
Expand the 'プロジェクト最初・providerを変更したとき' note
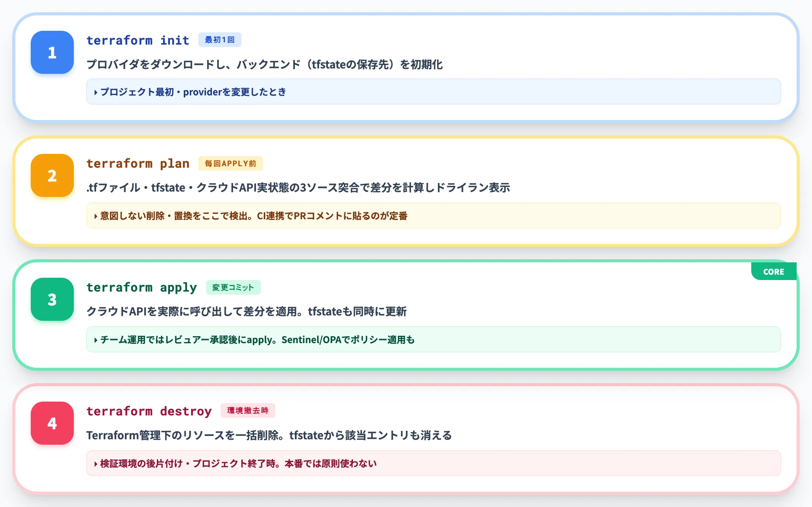433,92
